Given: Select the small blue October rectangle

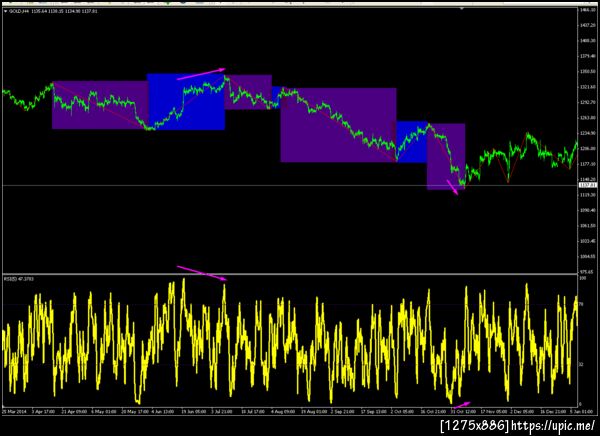Looking at the screenshot, I should tap(412, 142).
